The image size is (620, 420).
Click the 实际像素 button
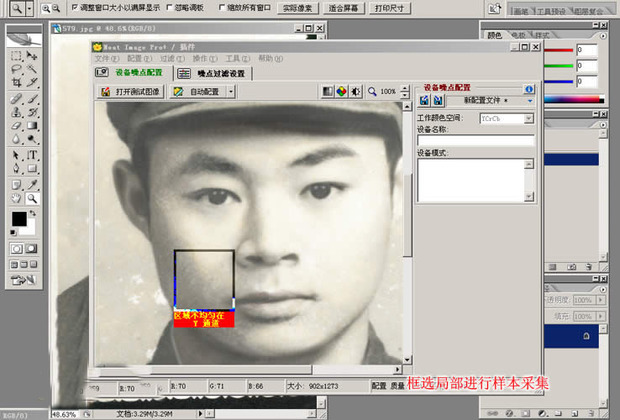coord(296,8)
